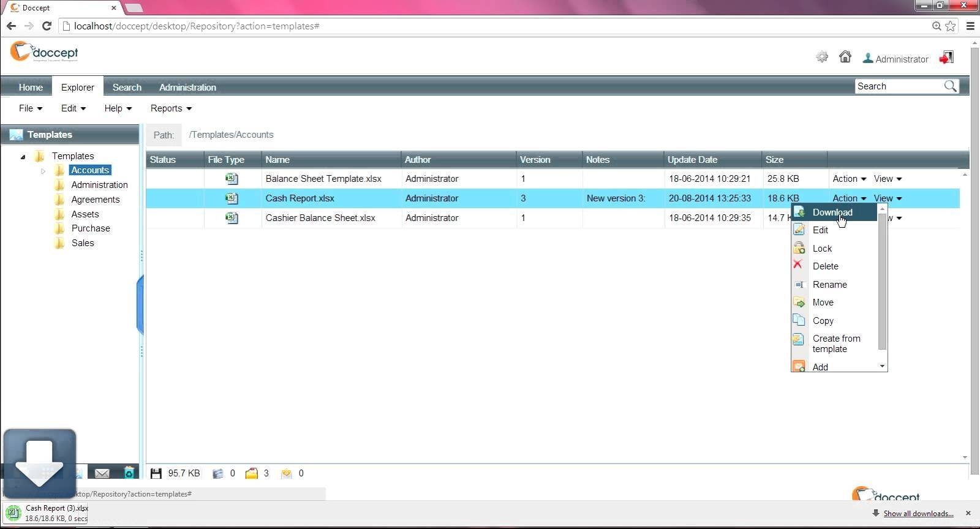Image resolution: width=980 pixels, height=529 pixels.
Task: Click the home icon beside Administrator
Action: [x=845, y=57]
